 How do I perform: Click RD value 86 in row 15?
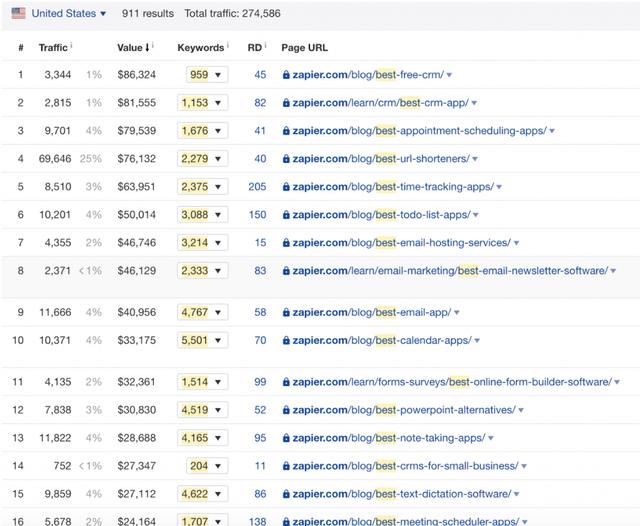pyautogui.click(x=260, y=494)
